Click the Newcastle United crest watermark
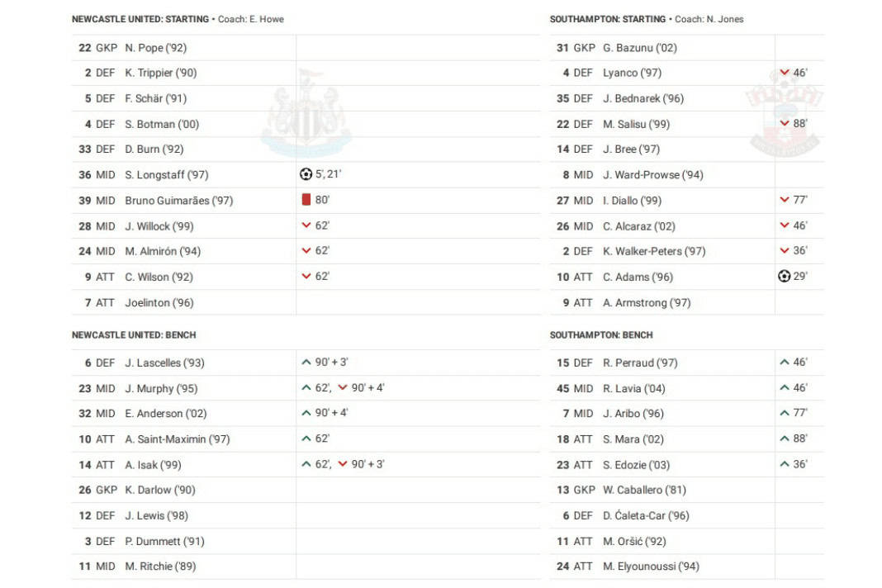This screenshot has height=588, width=882. pos(306,114)
